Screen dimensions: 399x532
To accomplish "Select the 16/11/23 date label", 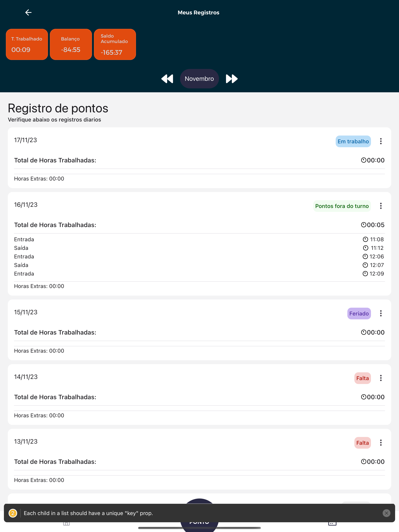I will [x=26, y=205].
